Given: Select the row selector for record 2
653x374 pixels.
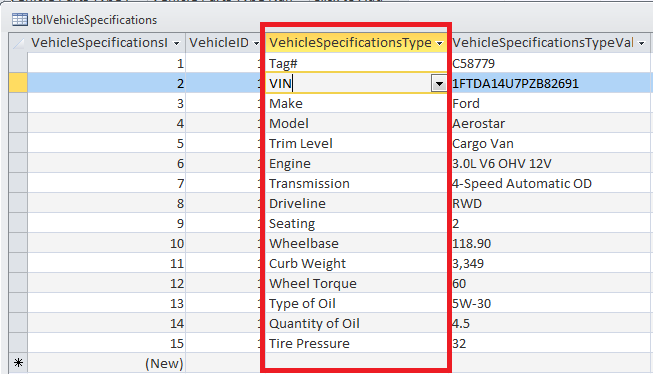Looking at the screenshot, I should click(18, 83).
